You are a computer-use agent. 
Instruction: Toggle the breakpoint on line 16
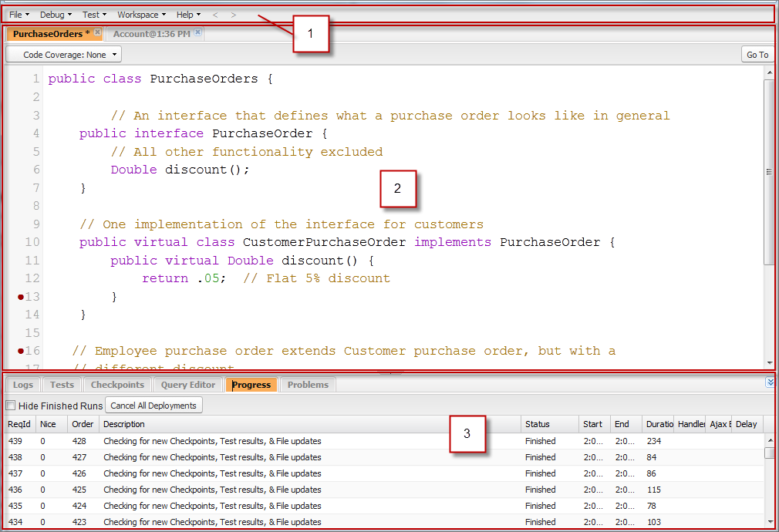(21, 351)
